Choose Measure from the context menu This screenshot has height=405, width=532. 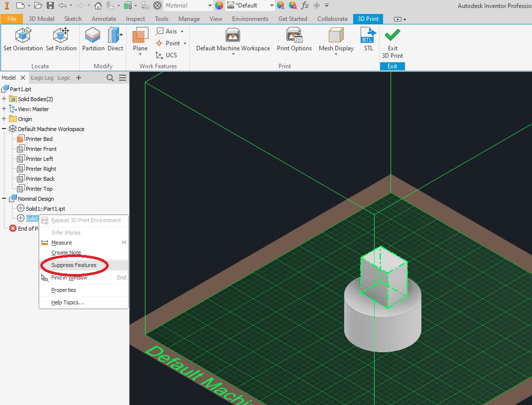(84, 243)
